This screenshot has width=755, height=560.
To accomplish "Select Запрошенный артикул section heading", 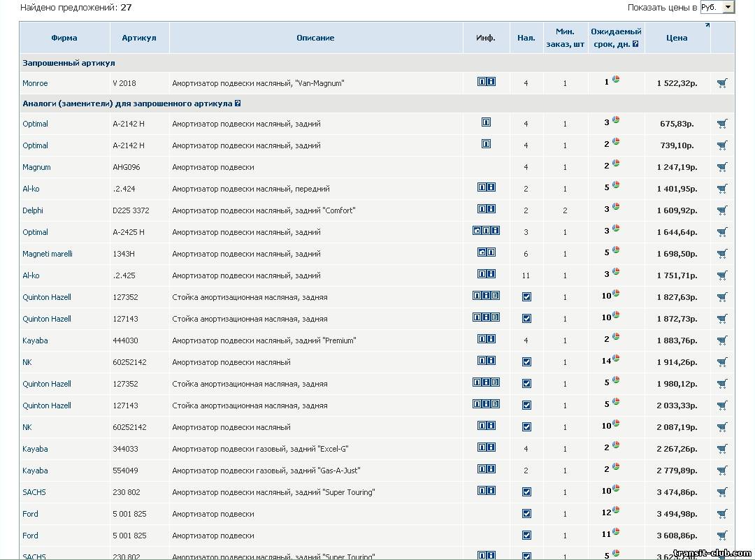I will [x=69, y=63].
